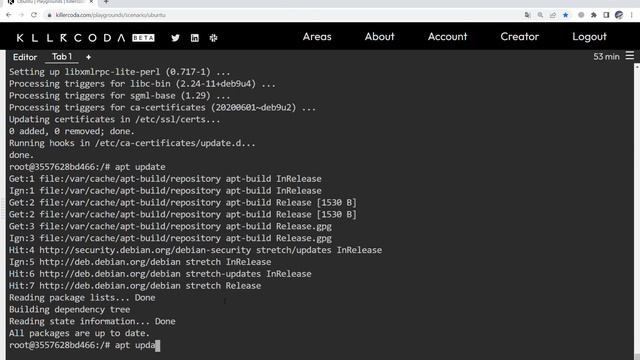Click 'Updating certificates in /etc/ssl/certs...' line
The height and width of the screenshot is (360, 640).
tap(115, 120)
